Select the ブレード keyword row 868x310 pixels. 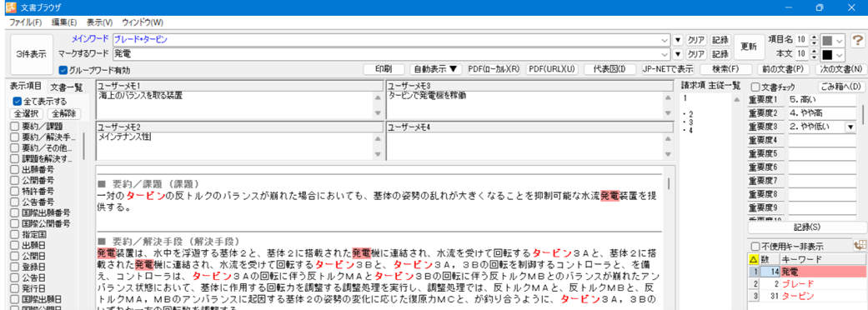point(806,283)
